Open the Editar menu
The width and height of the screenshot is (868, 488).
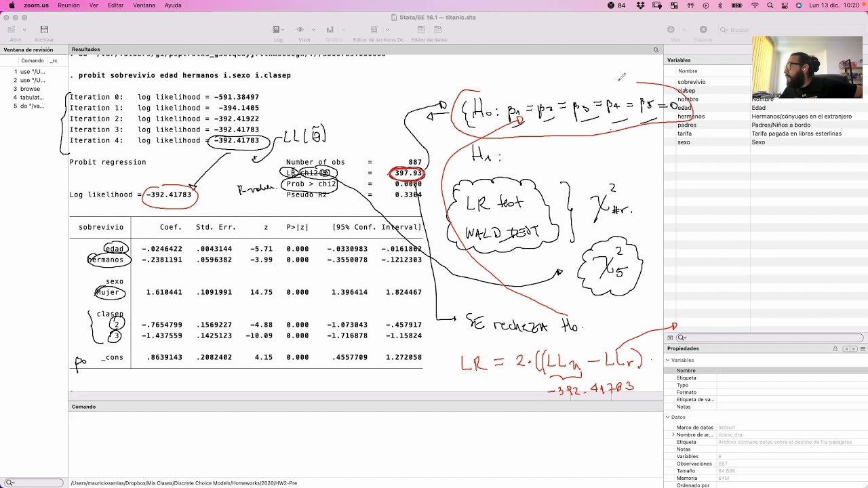[115, 5]
